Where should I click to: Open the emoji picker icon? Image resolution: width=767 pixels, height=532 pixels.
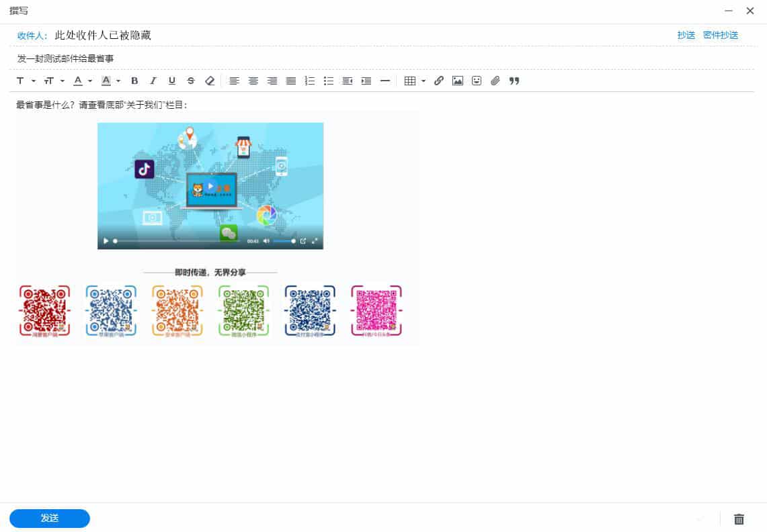477,81
